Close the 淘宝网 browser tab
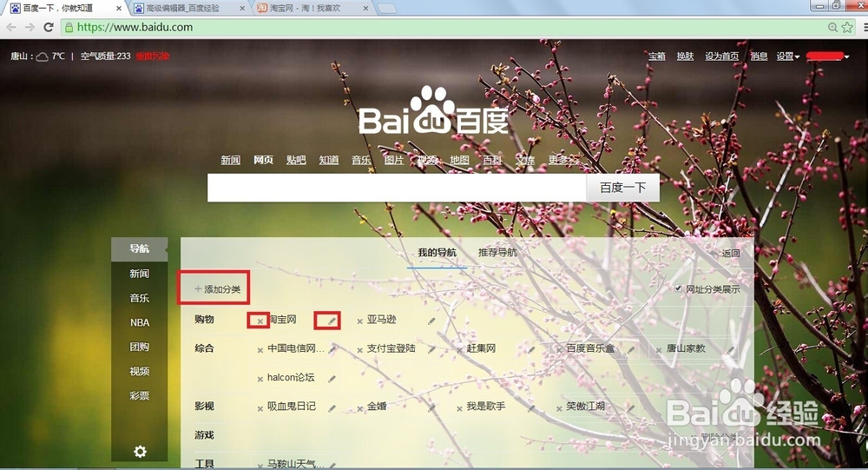This screenshot has height=470, width=868. [x=365, y=9]
